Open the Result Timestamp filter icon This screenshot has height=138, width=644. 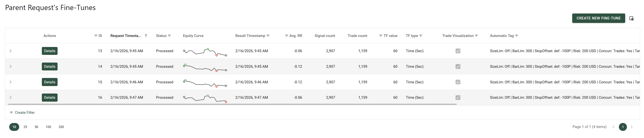(268, 36)
